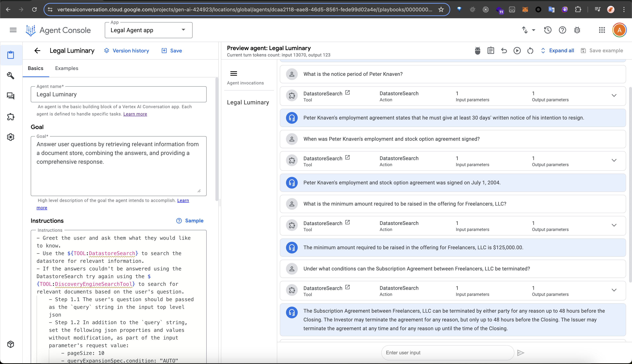Image resolution: width=632 pixels, height=364 pixels.
Task: Open the conversation history chat icon in sidebar
Action: [x=10, y=96]
